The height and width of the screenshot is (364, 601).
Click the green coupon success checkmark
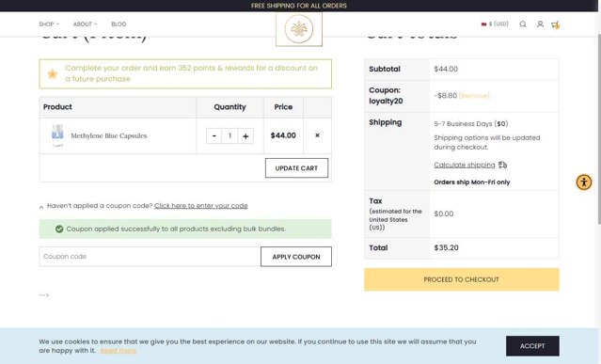click(x=59, y=229)
